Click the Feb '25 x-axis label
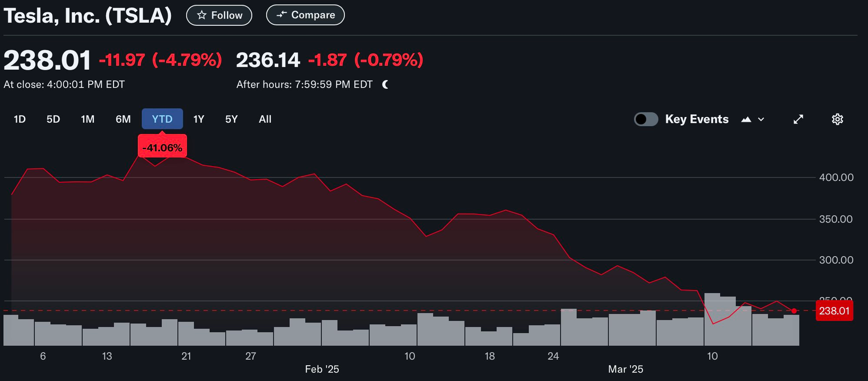 (322, 369)
